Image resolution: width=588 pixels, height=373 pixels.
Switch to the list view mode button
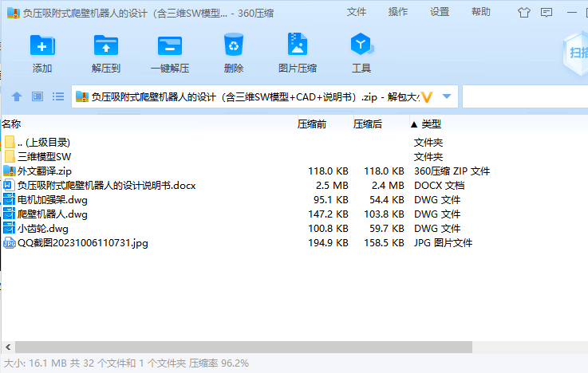(x=58, y=96)
